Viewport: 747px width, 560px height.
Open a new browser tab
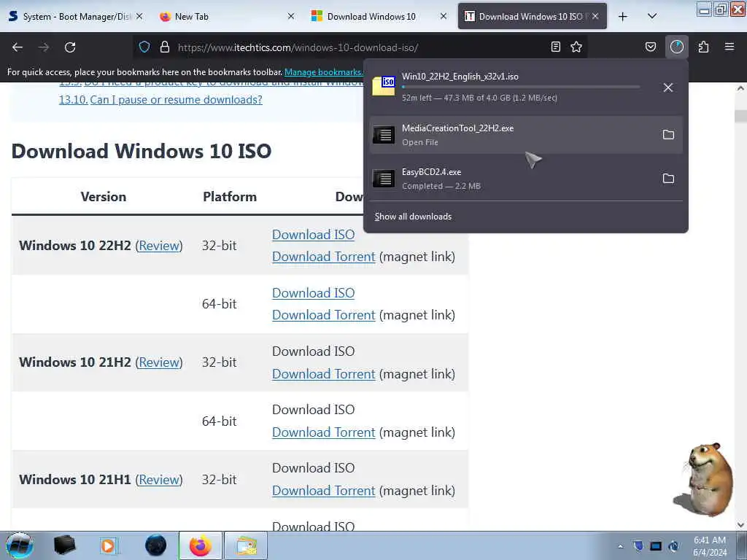(x=623, y=17)
